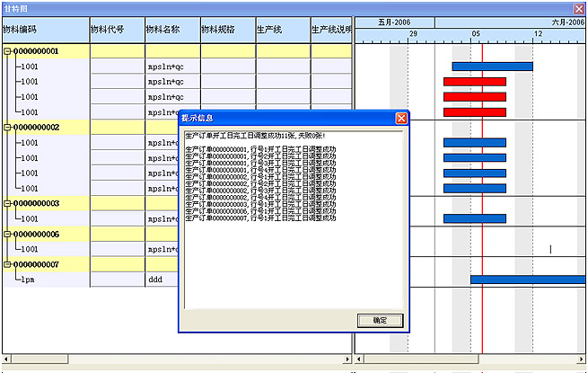This screenshot has width=588, height=373.
Task: Click the Gantt pane left scroll arrow
Action: [358, 360]
